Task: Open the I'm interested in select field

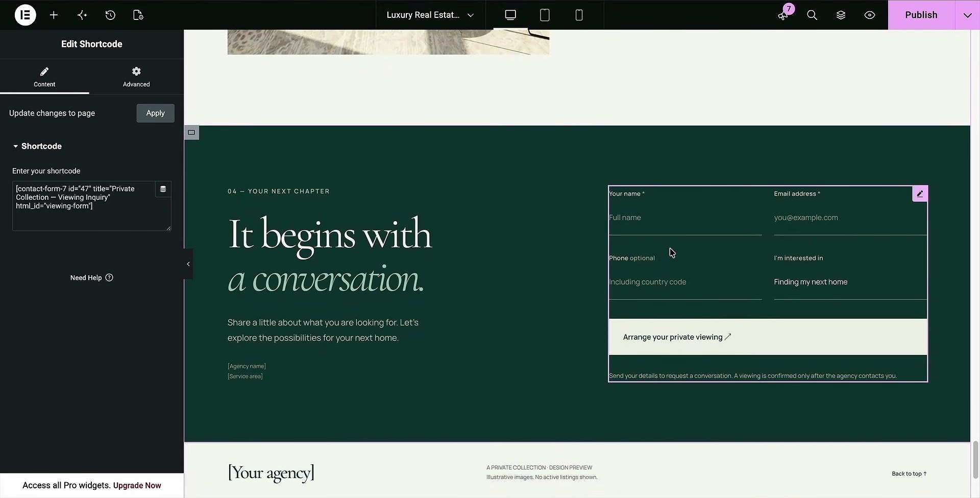Action: pyautogui.click(x=850, y=282)
